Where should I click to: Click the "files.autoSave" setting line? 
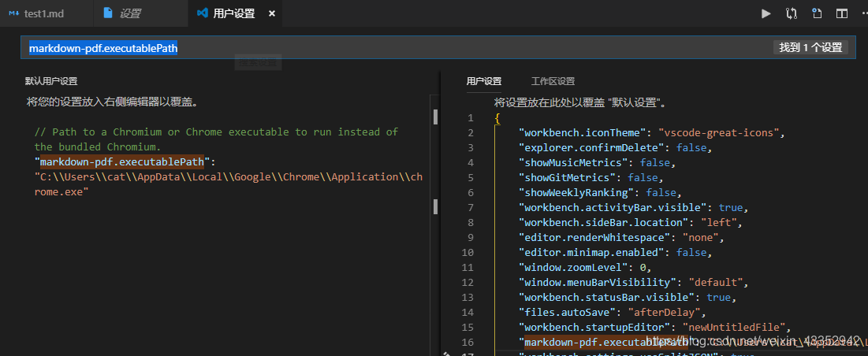point(613,313)
